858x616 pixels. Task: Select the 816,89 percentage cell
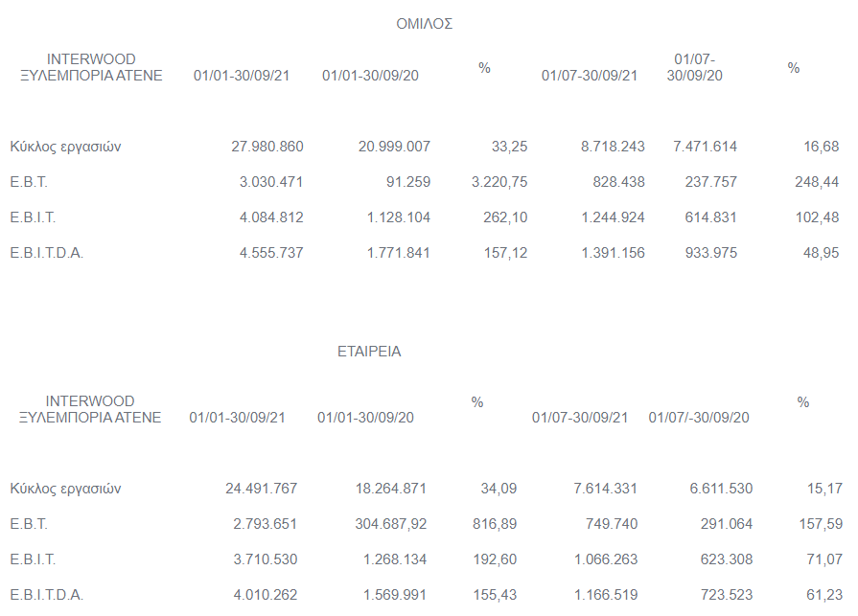[495, 524]
